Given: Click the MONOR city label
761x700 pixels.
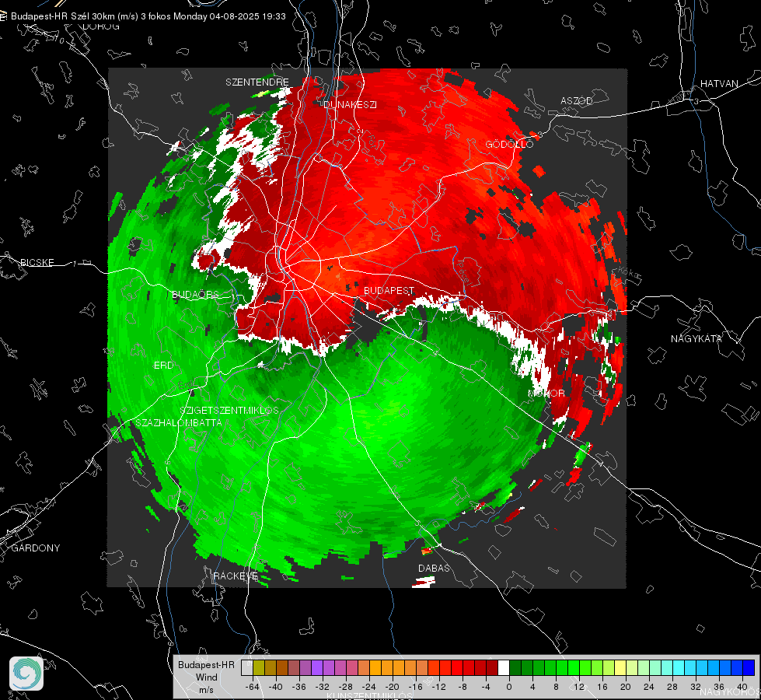Looking at the screenshot, I should (x=546, y=393).
